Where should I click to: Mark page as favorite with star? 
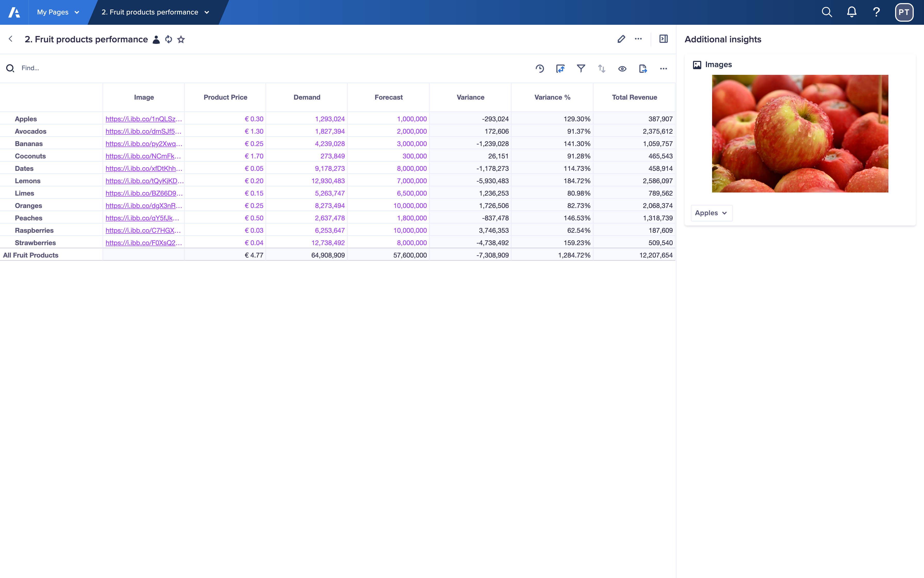click(x=181, y=39)
